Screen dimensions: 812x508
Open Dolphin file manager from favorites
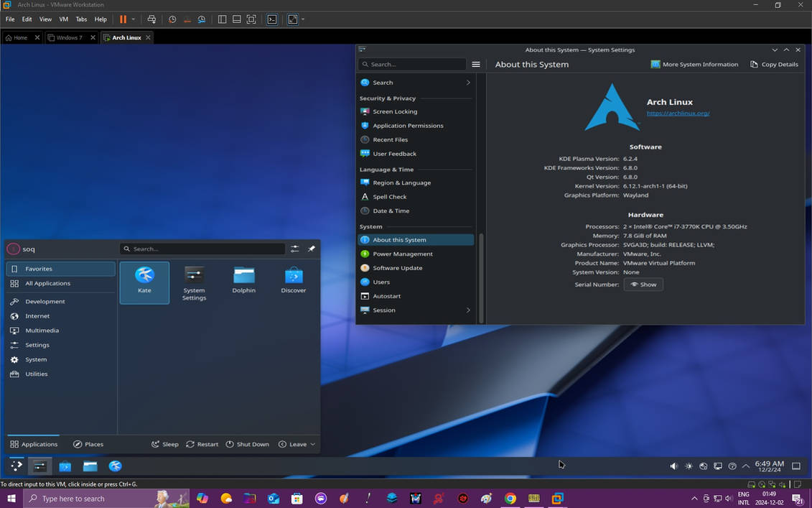pyautogui.click(x=244, y=282)
